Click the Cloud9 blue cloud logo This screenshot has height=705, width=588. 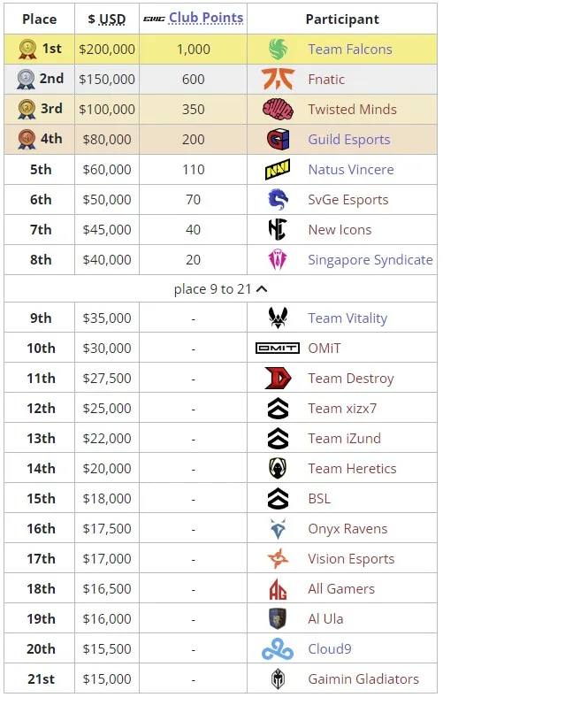point(278,649)
